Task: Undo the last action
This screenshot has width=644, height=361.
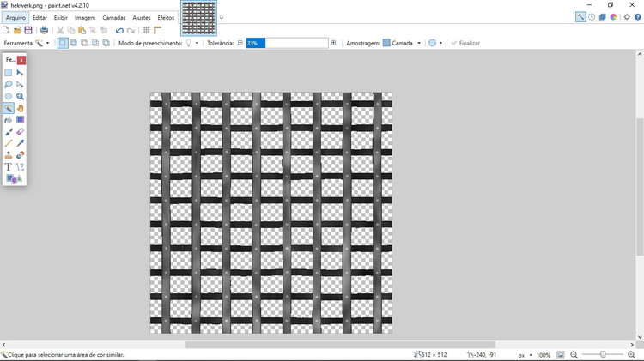Action: click(x=119, y=30)
